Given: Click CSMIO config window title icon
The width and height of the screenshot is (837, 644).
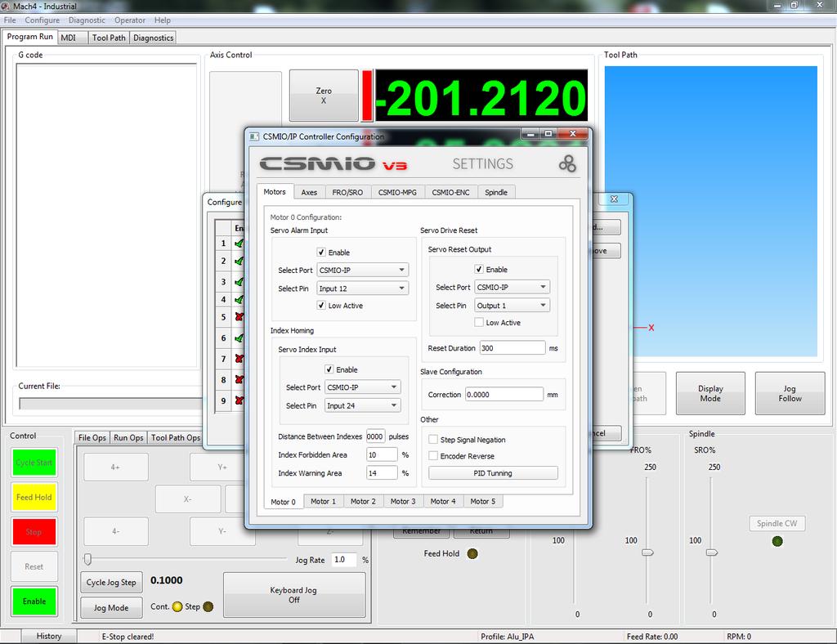Looking at the screenshot, I should click(255, 136).
